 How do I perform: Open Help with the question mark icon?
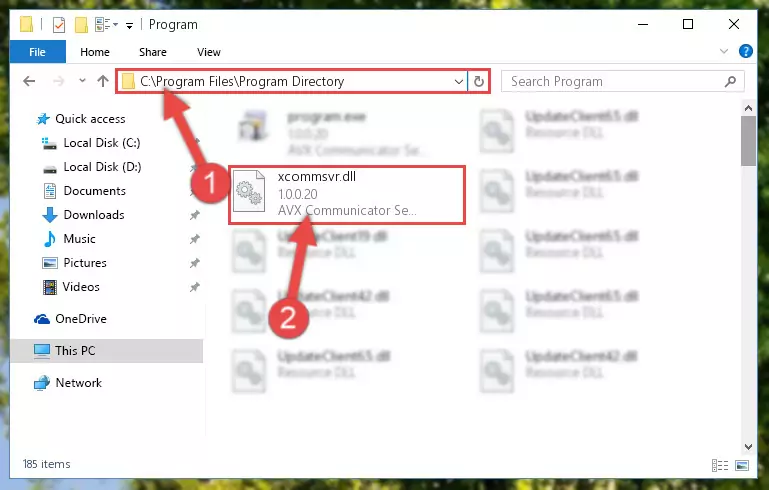pos(745,51)
